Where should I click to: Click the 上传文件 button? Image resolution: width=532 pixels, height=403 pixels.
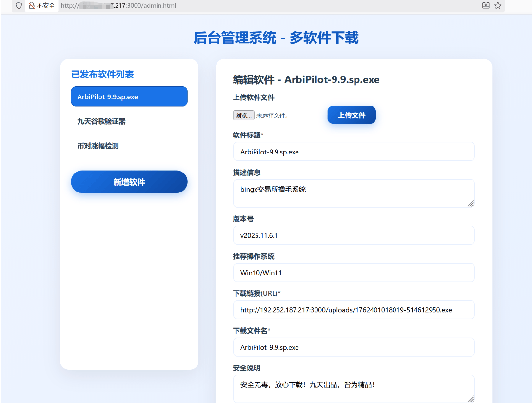coord(351,115)
